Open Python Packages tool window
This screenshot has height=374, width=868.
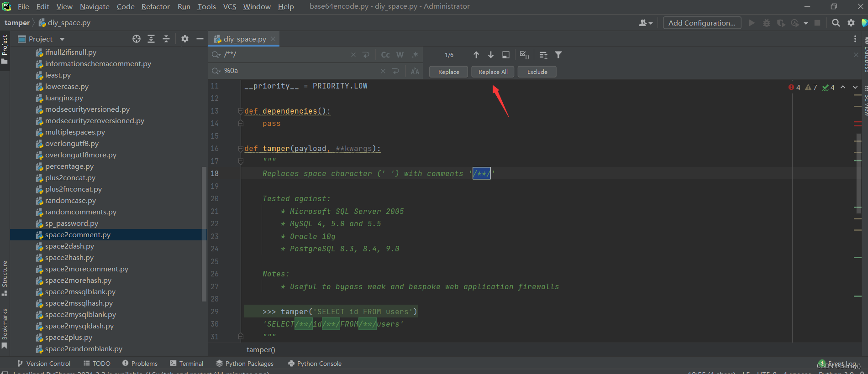click(245, 364)
